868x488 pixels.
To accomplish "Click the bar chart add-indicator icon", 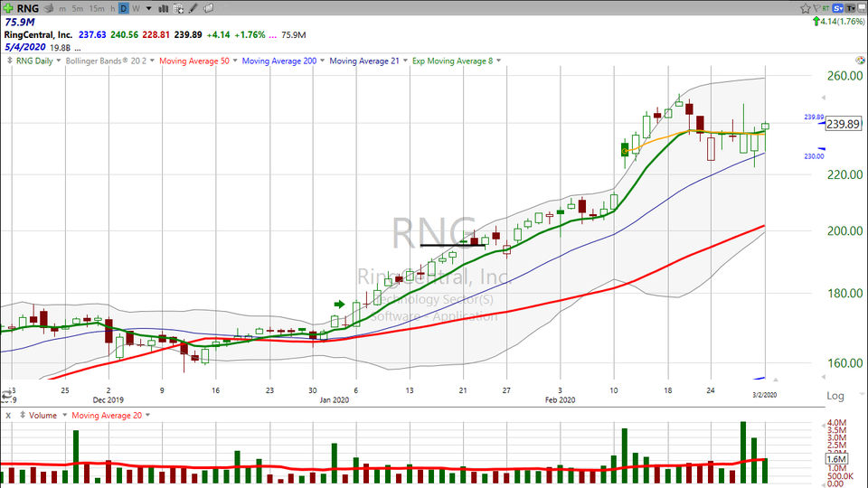I will click(x=164, y=8).
